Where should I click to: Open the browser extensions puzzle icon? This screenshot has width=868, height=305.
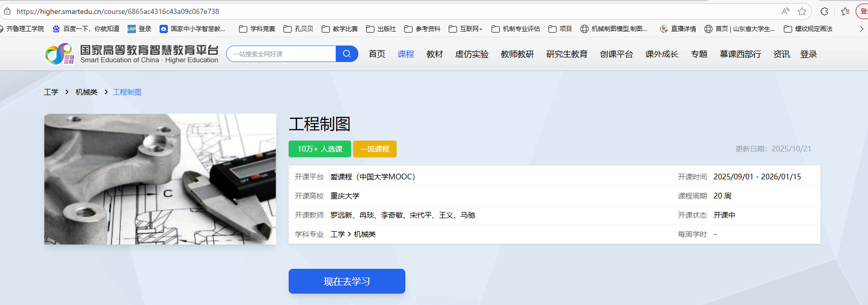824,11
